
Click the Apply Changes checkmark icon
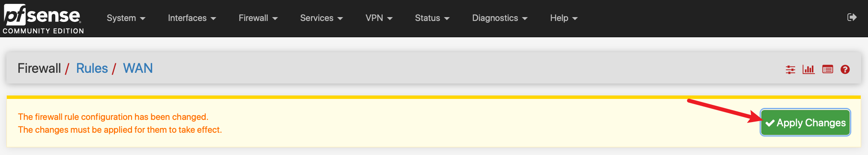[770, 123]
